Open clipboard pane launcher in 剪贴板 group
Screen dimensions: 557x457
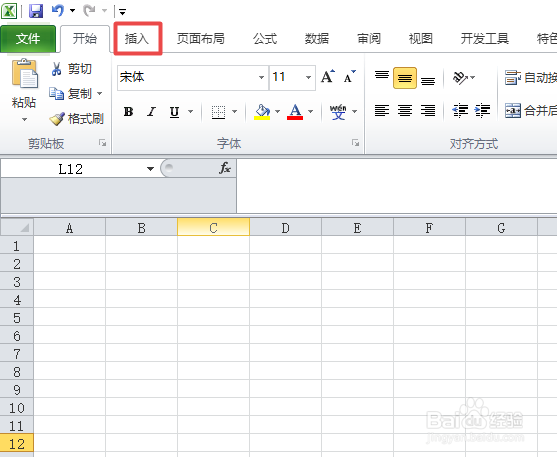[x=103, y=143]
